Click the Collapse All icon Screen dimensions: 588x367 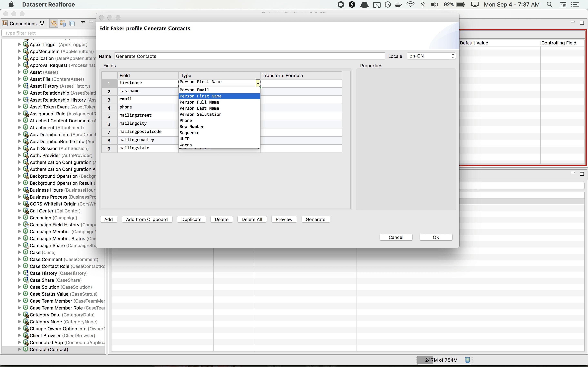click(72, 23)
